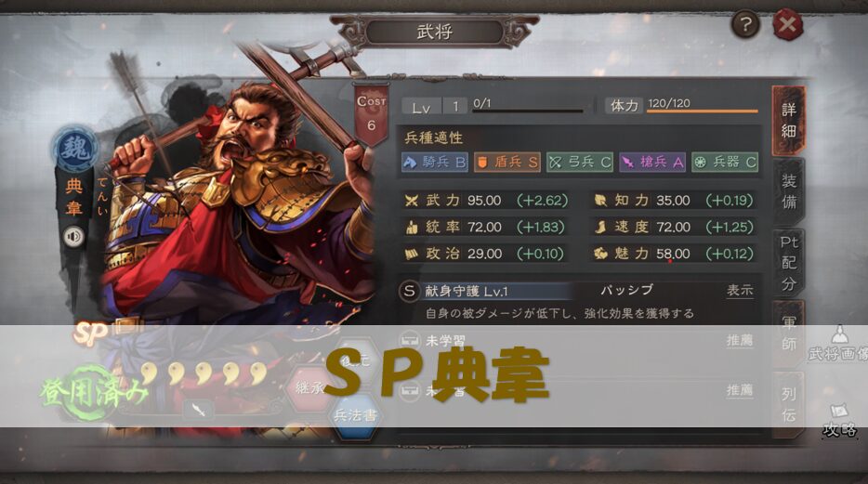This screenshot has height=484, width=868.
Task: Open the Pt配分 tab
Action: (789, 263)
